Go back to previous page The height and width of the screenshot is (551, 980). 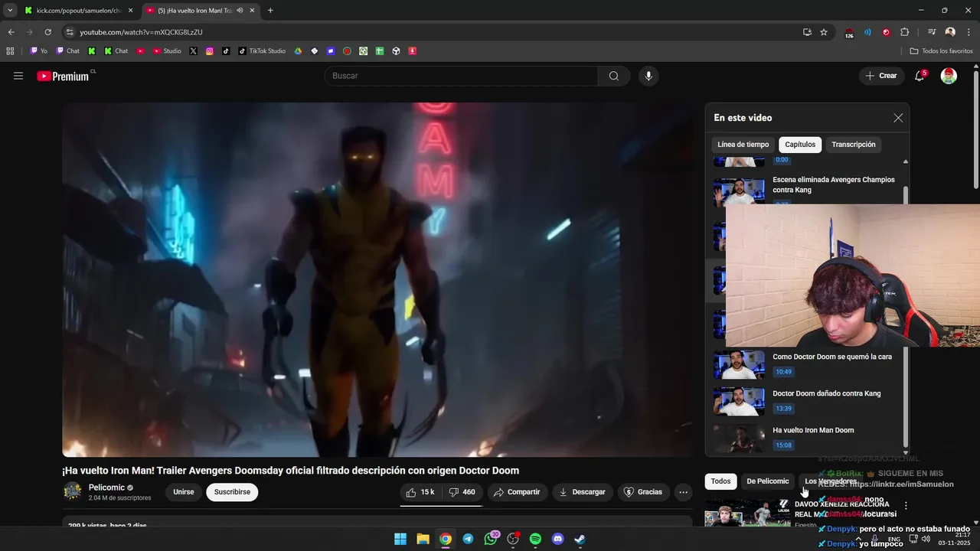point(11,32)
